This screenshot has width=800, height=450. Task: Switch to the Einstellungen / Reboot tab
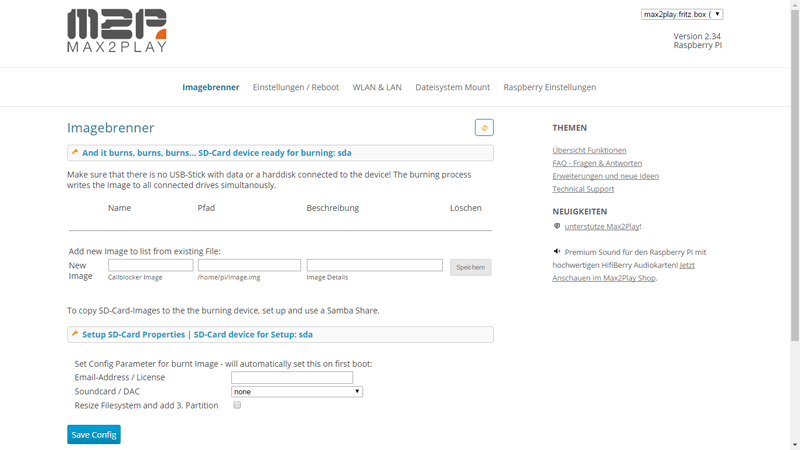click(296, 87)
